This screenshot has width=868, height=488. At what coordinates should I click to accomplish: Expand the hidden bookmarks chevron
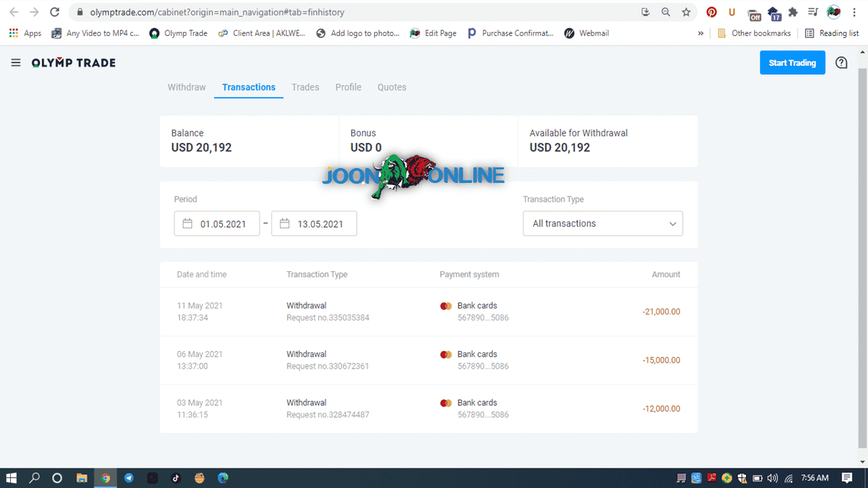point(701,33)
